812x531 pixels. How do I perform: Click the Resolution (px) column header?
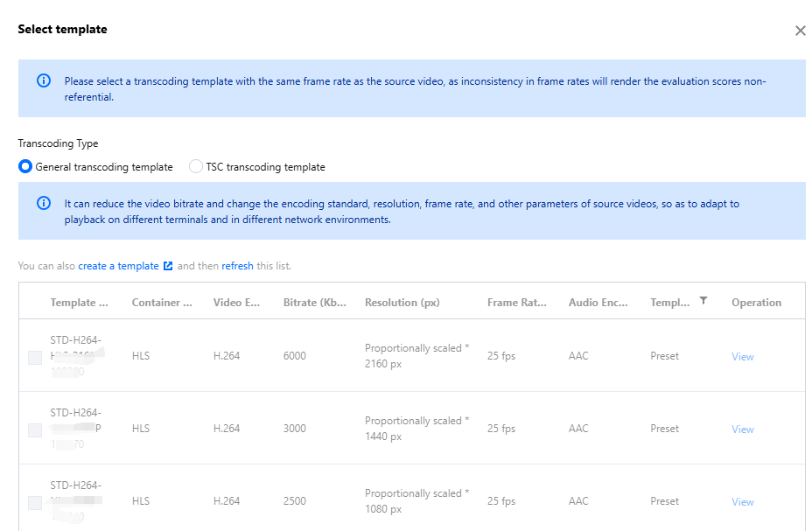[402, 303]
